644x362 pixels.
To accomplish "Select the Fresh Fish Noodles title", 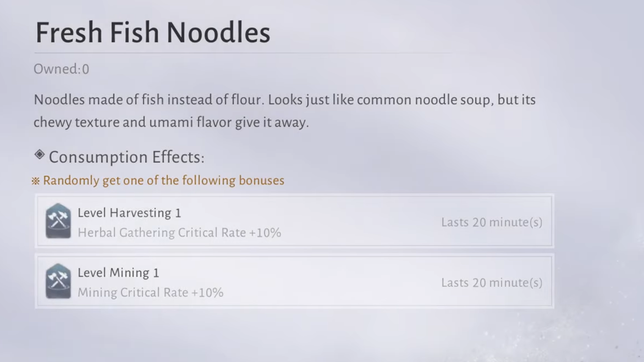I will (153, 33).
